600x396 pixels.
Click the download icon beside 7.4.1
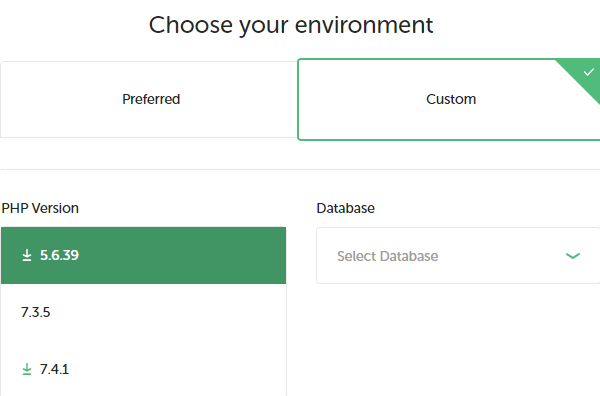27,369
